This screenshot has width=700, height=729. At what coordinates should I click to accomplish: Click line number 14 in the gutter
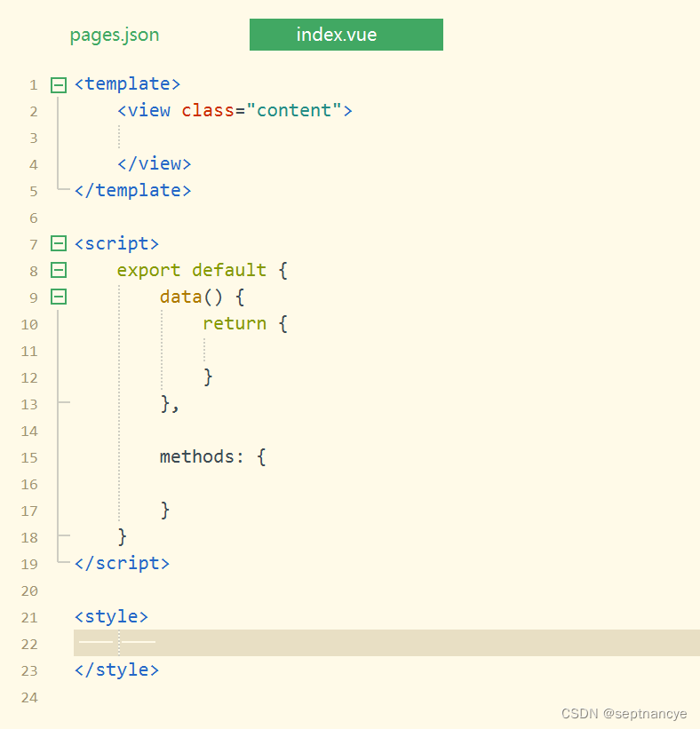coord(29,431)
